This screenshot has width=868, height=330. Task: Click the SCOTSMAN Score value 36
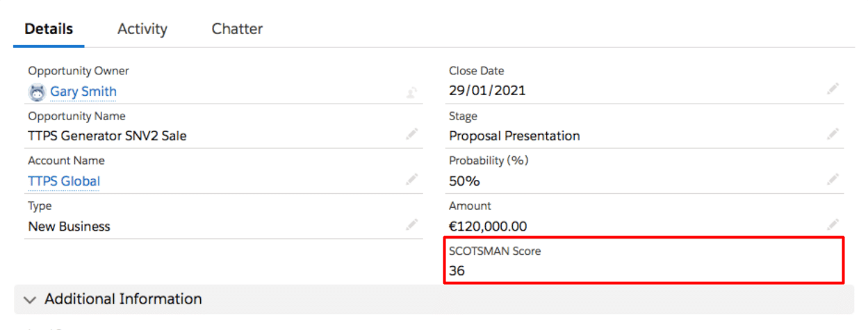click(x=457, y=271)
